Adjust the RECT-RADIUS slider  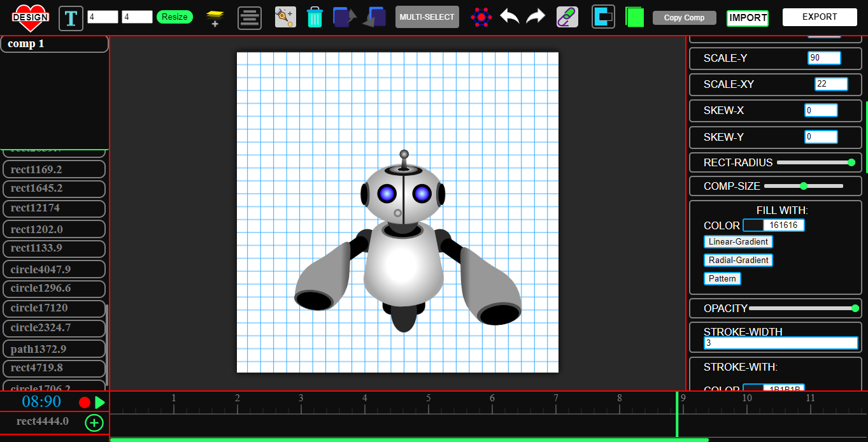coord(816,162)
